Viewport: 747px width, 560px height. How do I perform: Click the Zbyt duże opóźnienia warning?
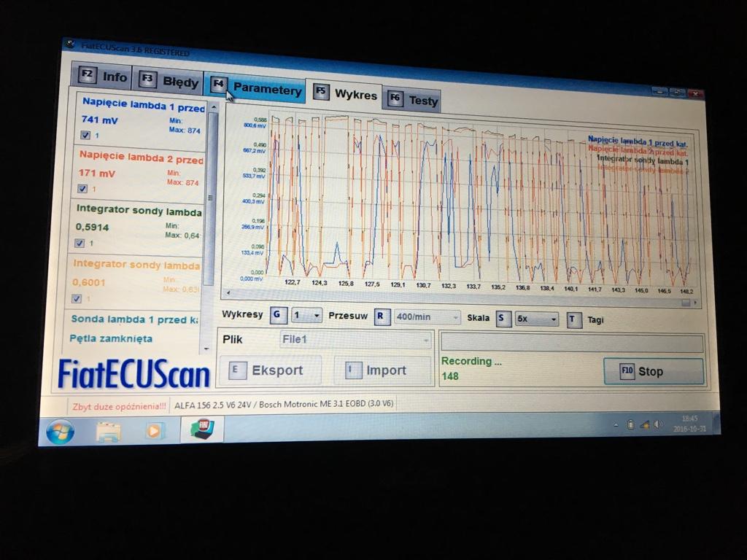[x=119, y=406]
